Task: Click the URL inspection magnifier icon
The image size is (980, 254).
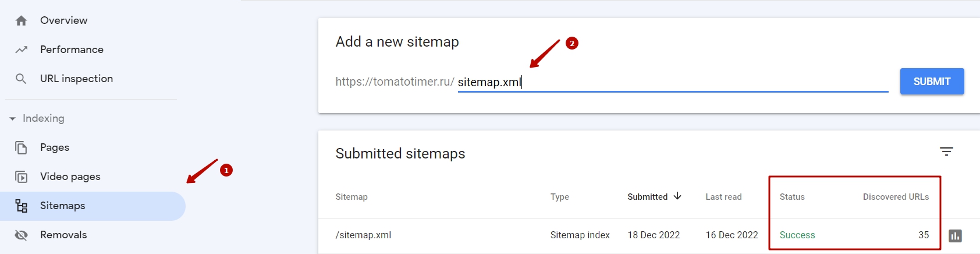Action: pyautogui.click(x=21, y=79)
